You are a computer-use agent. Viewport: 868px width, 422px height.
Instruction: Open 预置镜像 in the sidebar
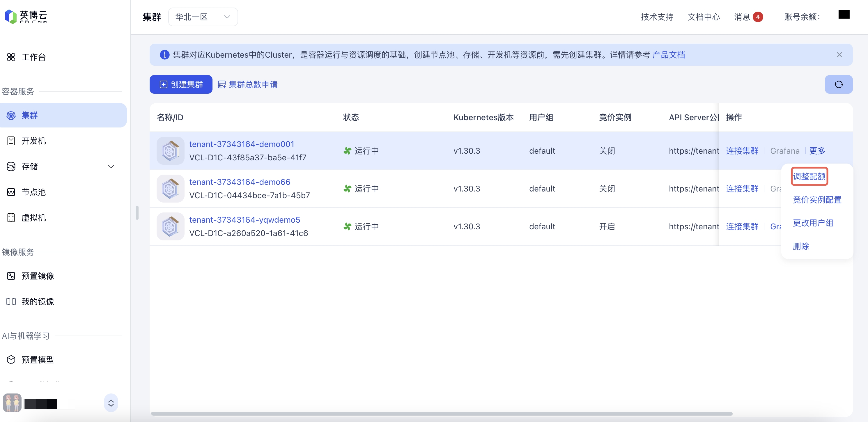pos(37,276)
